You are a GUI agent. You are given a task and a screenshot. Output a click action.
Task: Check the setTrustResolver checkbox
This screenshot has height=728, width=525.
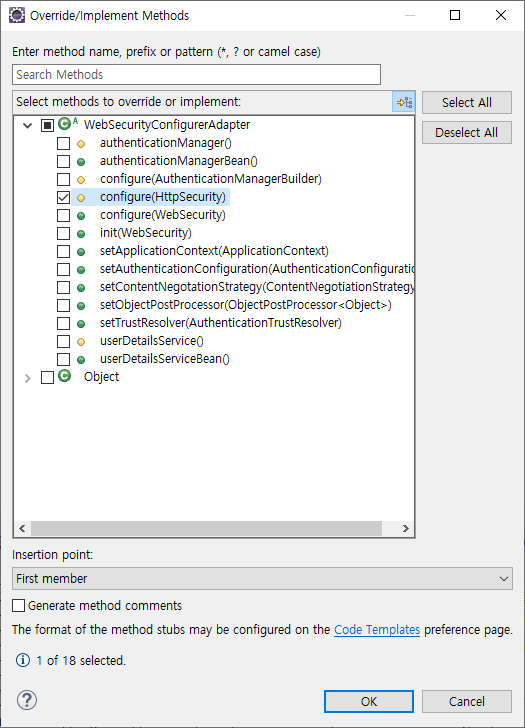click(64, 324)
